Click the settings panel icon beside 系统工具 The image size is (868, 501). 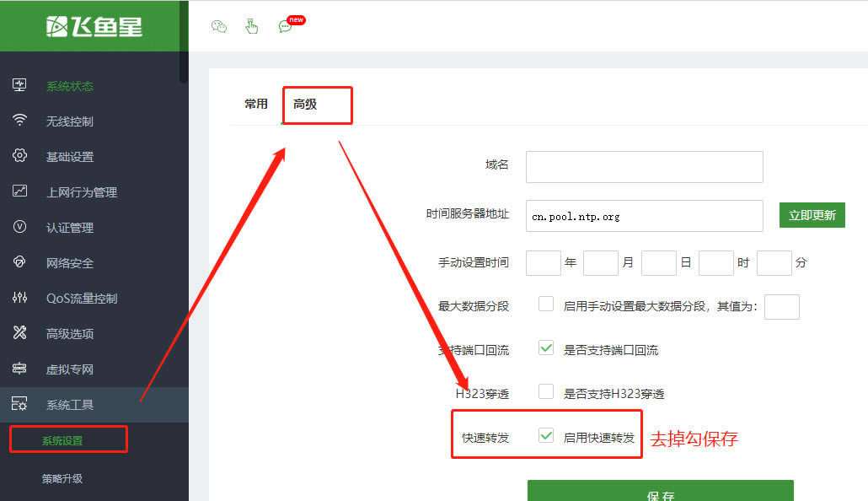pyautogui.click(x=19, y=404)
